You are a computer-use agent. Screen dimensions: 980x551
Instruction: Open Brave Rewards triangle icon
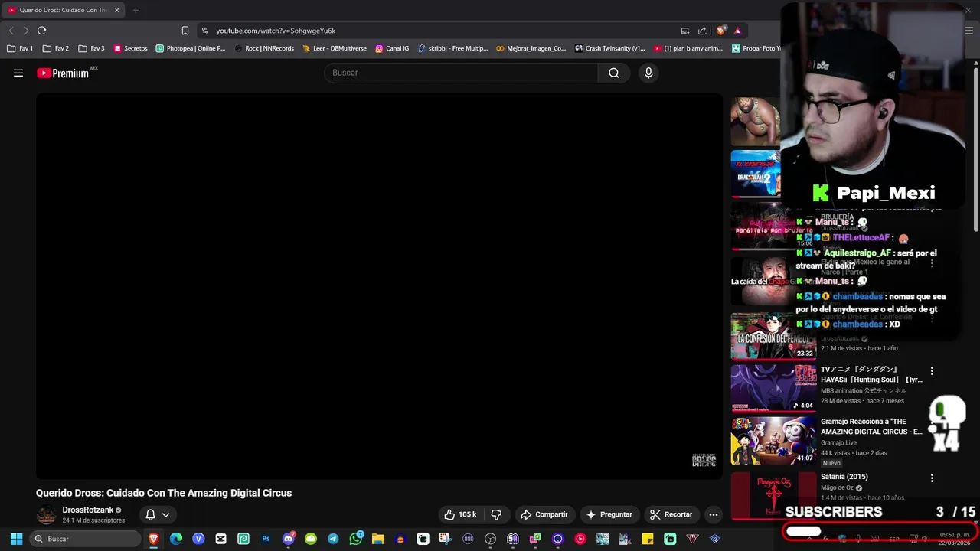(737, 31)
